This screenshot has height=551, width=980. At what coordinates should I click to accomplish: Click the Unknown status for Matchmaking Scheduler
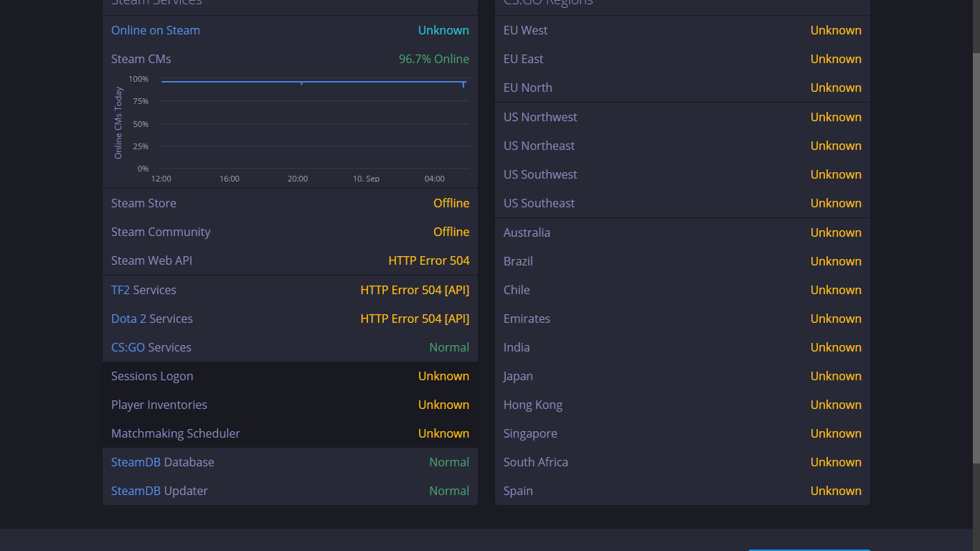(443, 433)
